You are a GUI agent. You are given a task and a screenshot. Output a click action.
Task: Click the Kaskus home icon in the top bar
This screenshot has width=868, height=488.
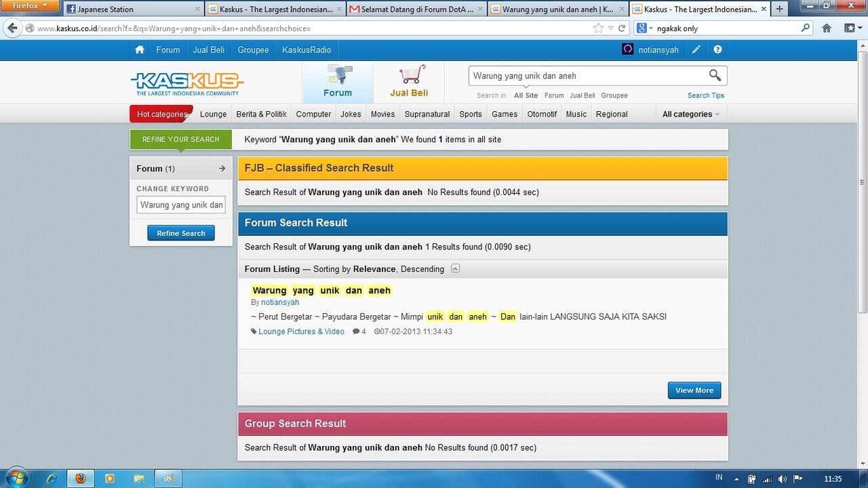click(x=140, y=49)
